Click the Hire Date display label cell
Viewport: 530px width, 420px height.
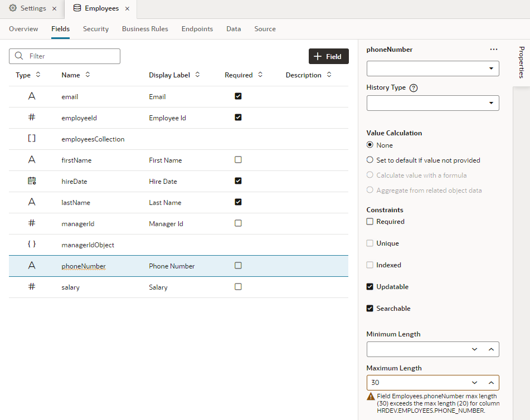163,182
